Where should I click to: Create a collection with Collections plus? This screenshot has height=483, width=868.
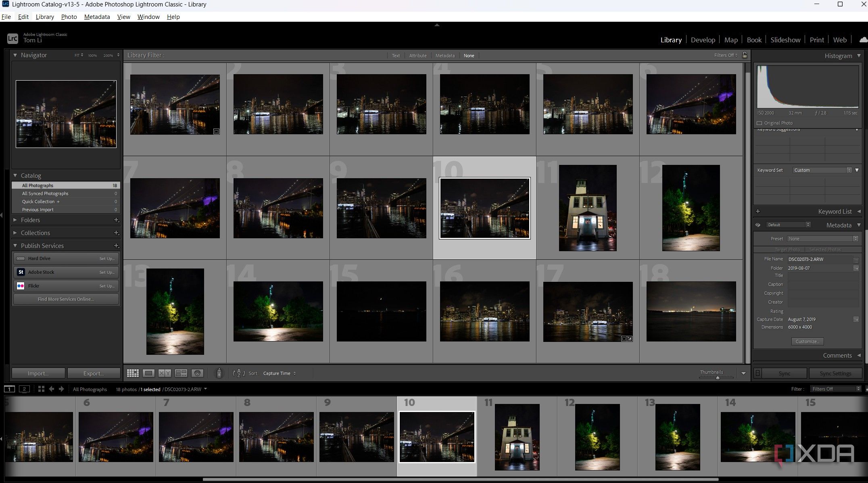(116, 233)
